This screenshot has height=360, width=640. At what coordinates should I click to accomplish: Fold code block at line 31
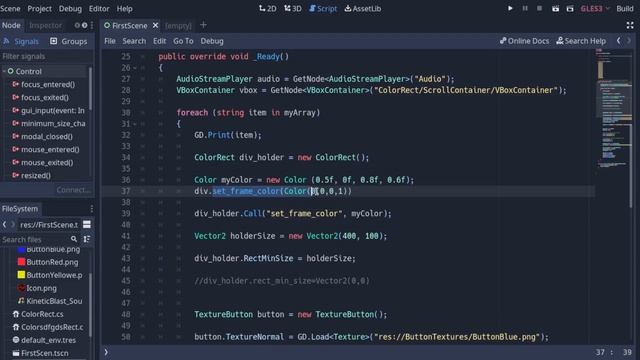(x=135, y=124)
